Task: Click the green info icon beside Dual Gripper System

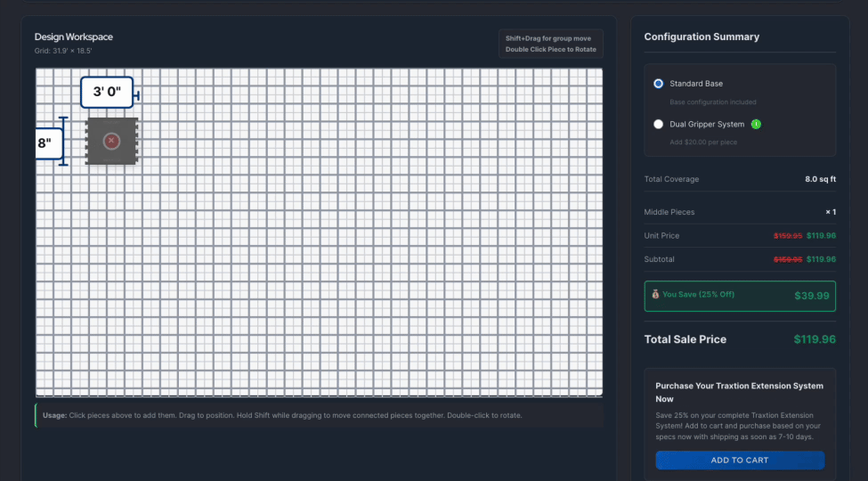Action: (x=756, y=124)
